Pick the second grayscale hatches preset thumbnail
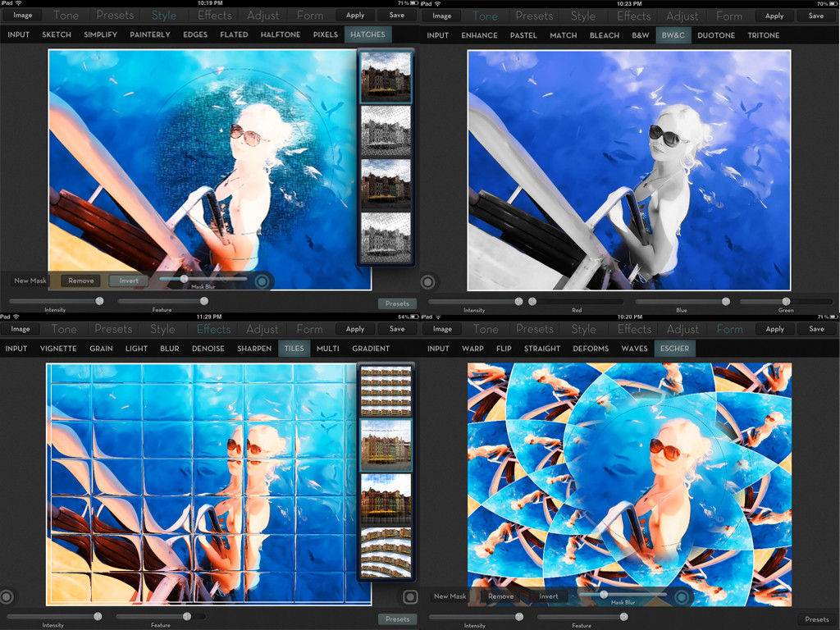The width and height of the screenshot is (840, 630). pyautogui.click(x=386, y=237)
